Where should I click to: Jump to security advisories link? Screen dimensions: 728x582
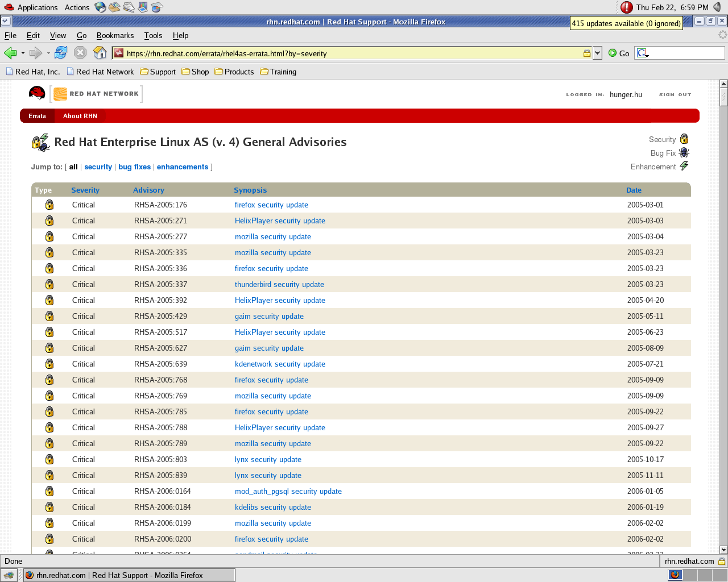(98, 167)
